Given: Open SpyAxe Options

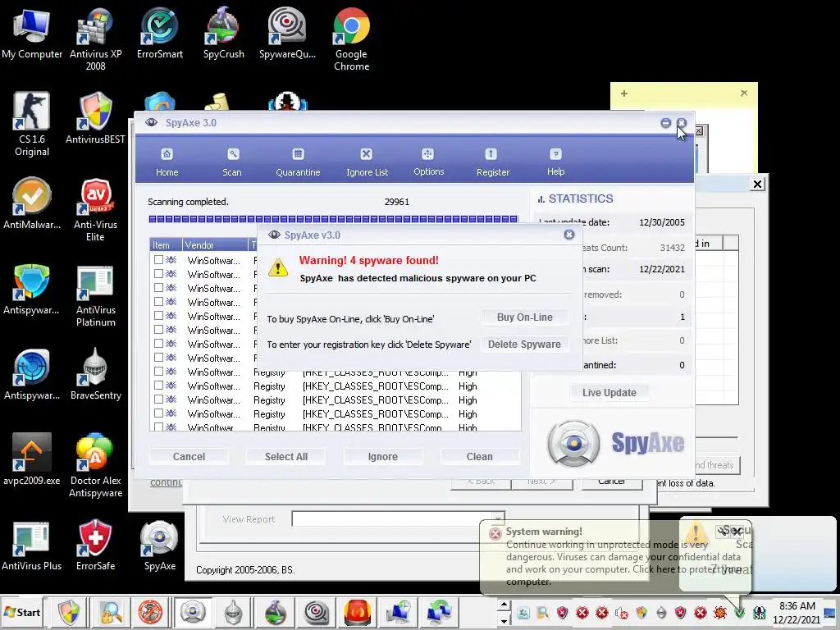Looking at the screenshot, I should (428, 163).
